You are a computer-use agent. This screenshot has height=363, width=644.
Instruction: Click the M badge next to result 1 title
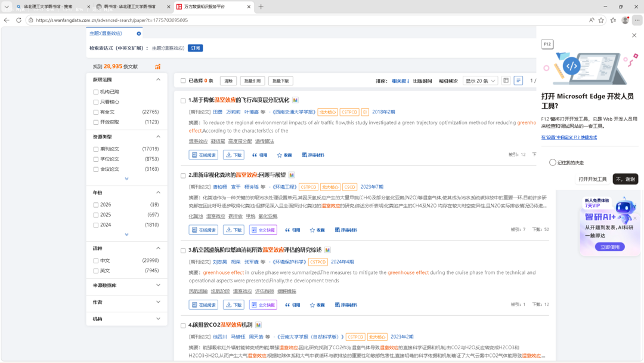tap(295, 100)
